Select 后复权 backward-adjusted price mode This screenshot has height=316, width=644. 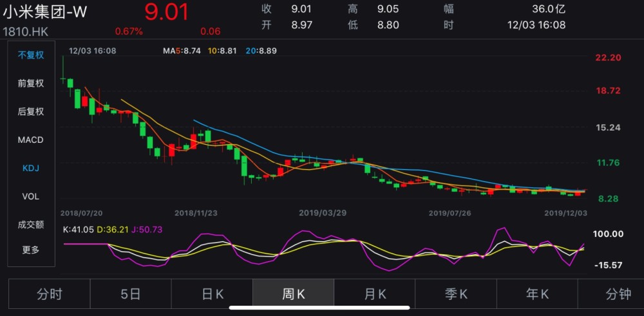click(x=31, y=111)
